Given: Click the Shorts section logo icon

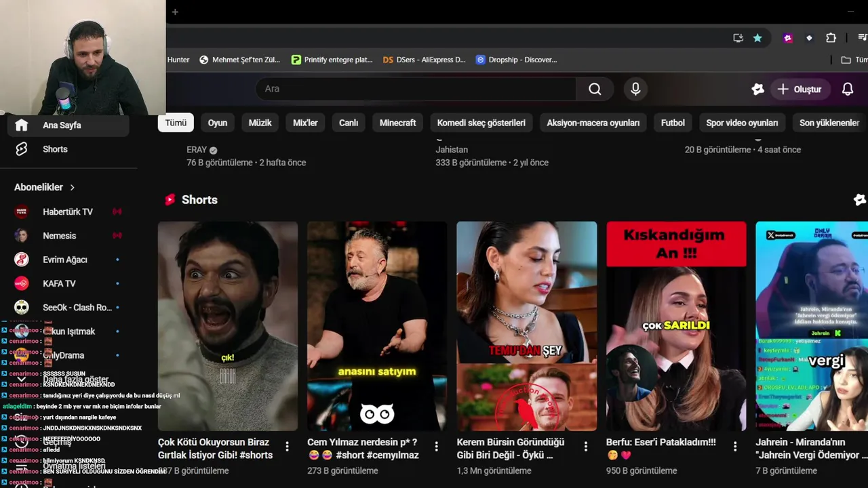Looking at the screenshot, I should [x=170, y=200].
